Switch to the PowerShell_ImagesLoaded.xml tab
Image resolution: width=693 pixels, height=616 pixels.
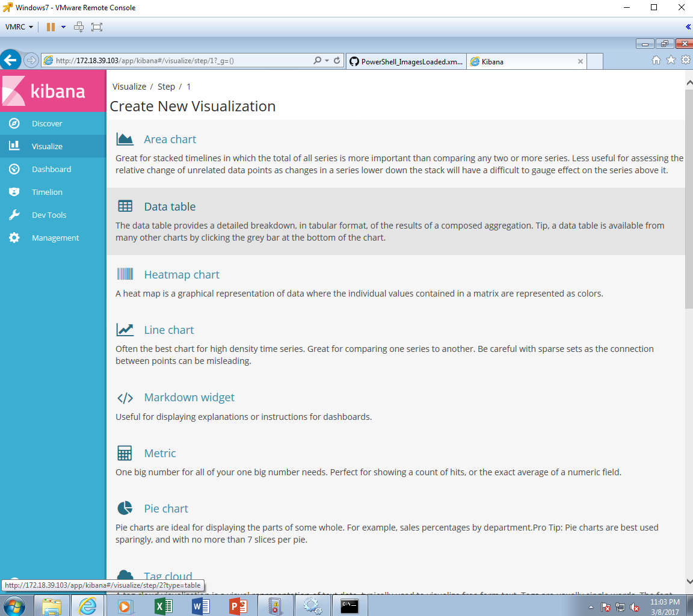coord(406,61)
